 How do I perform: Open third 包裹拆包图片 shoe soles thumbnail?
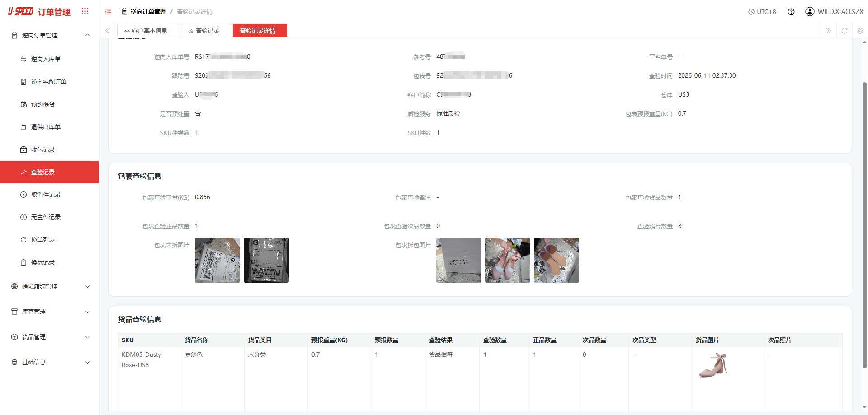[557, 260]
